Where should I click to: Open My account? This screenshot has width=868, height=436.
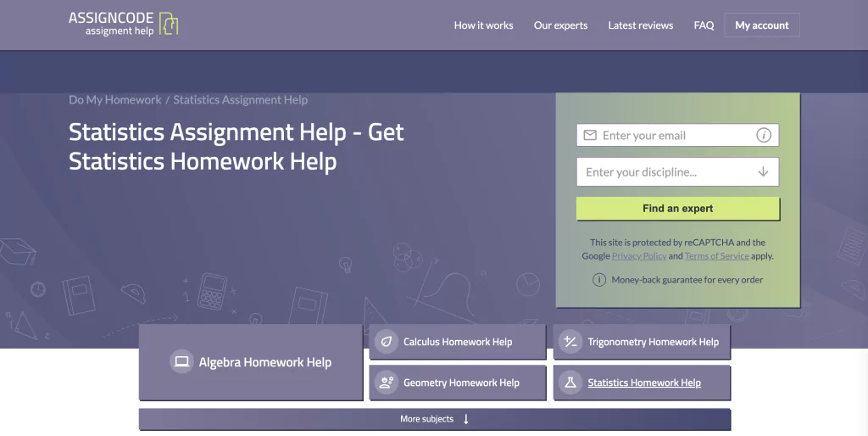tap(762, 25)
